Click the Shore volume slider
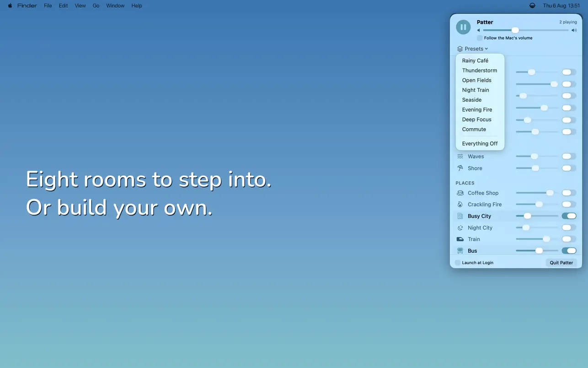This screenshot has width=588, height=368. coord(537,168)
